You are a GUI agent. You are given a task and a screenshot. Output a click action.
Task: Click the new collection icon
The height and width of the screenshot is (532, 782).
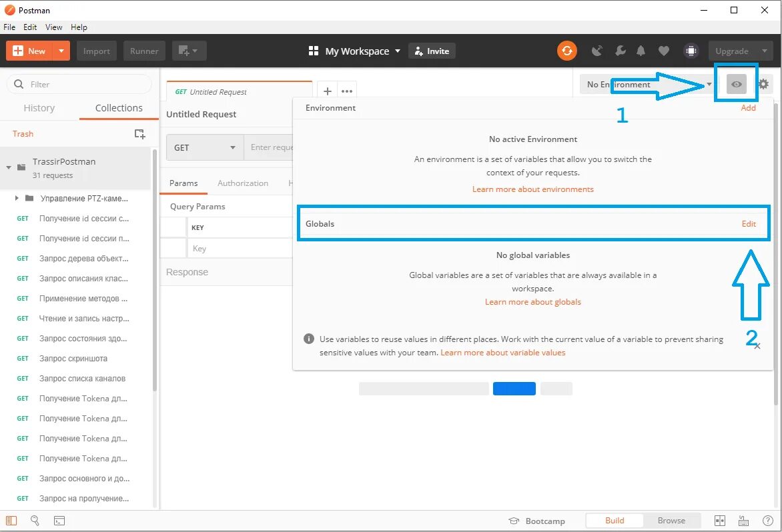coord(139,133)
